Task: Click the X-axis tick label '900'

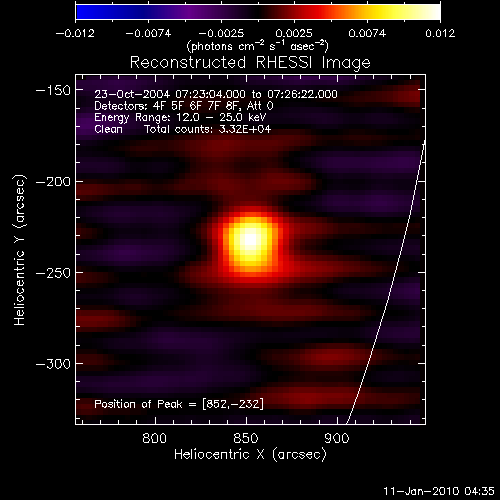Action: click(x=337, y=438)
